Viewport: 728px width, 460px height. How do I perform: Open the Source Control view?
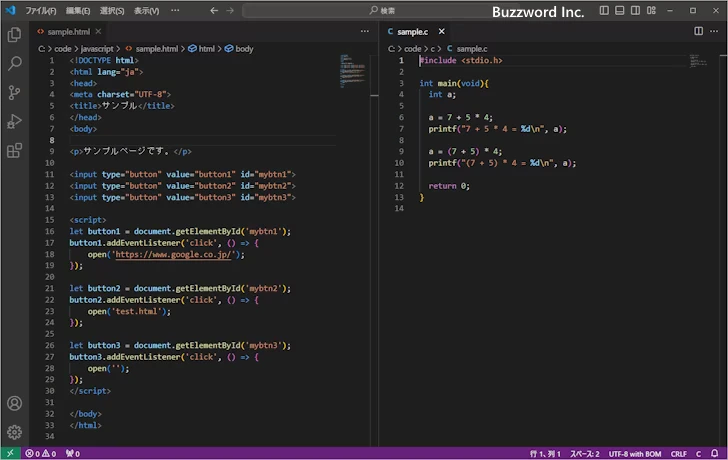14,92
